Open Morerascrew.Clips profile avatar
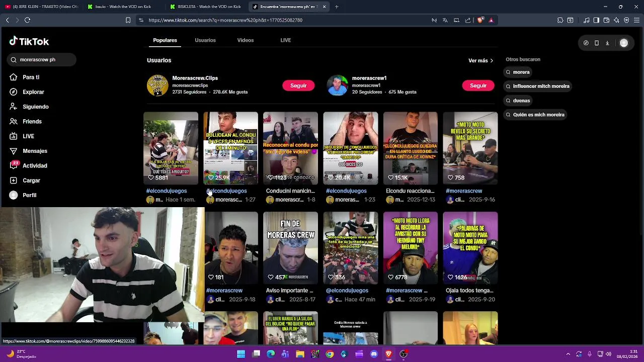The image size is (644, 362). coord(157,85)
